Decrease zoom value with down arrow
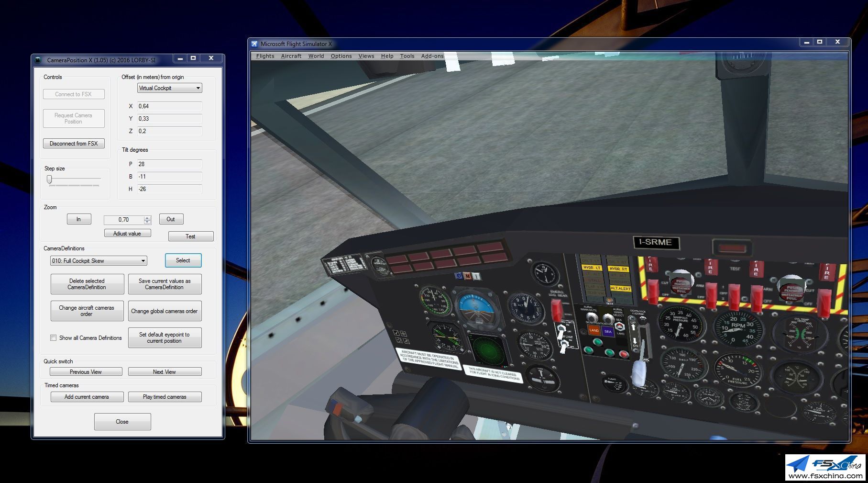Screen dimensions: 868x483 (x=147, y=222)
